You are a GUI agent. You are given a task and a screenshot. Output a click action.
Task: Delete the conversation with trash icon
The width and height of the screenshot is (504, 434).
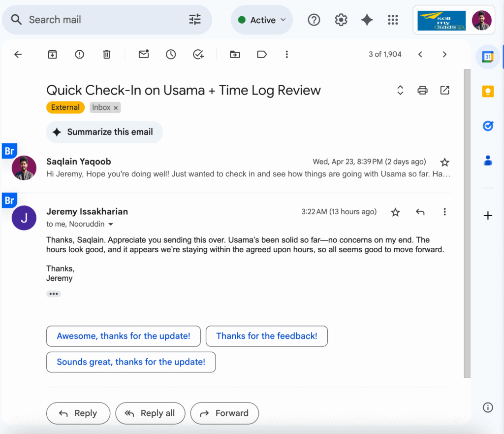coord(106,55)
